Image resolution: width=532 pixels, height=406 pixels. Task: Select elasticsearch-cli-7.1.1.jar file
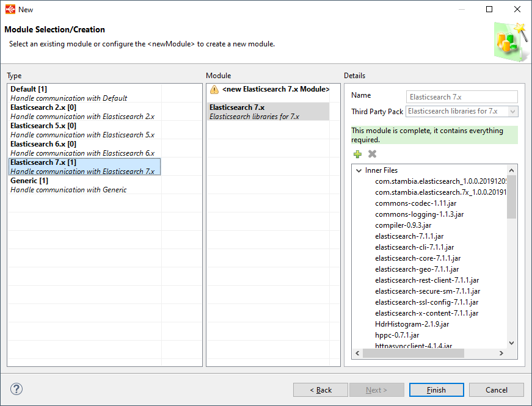click(414, 247)
